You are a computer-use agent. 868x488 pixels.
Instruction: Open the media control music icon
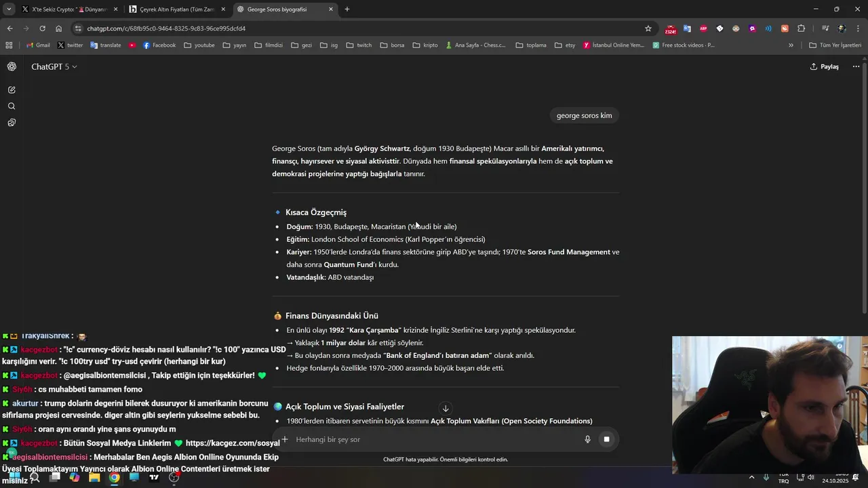825,28
